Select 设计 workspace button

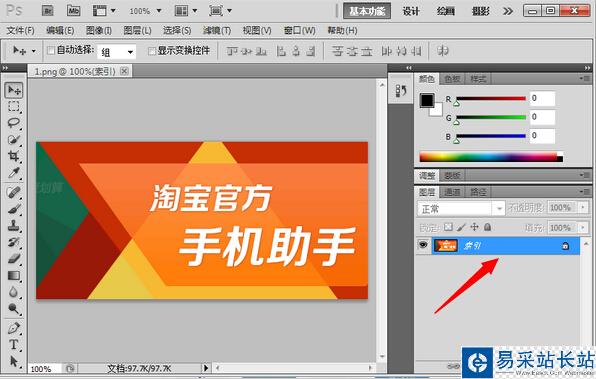click(x=411, y=11)
